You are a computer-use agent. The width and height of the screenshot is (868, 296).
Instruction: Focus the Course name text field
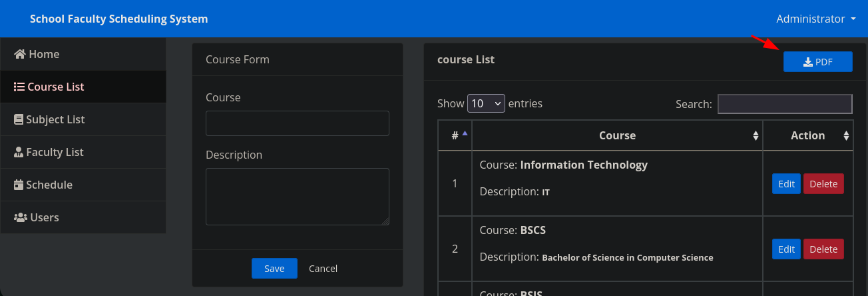coord(297,123)
